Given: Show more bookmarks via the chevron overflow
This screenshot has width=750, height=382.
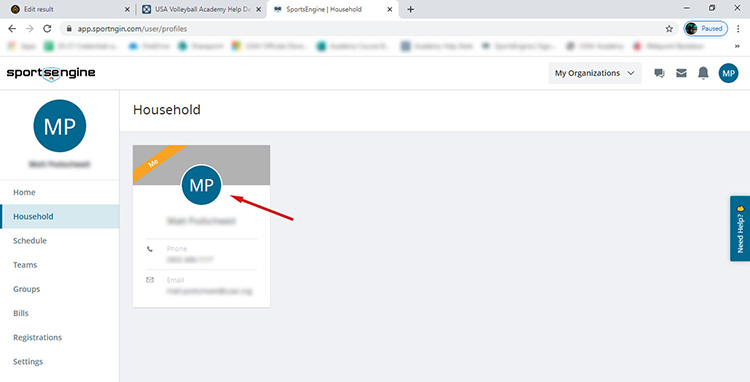Looking at the screenshot, I should 737,46.
